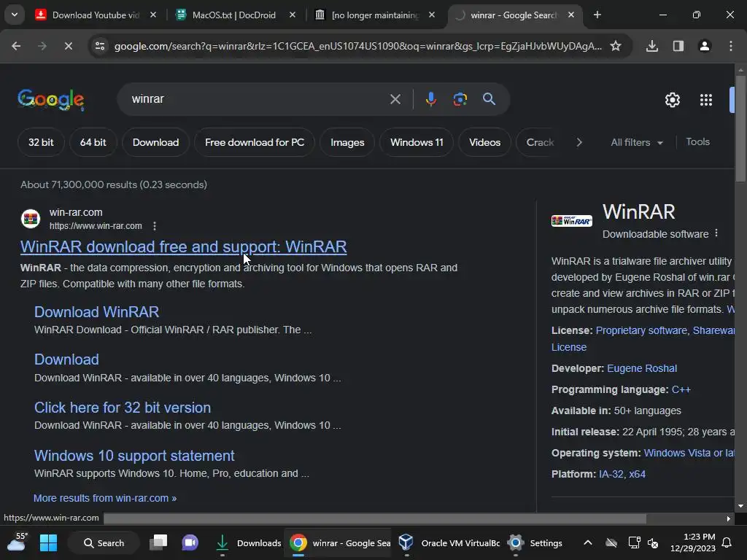747x560 pixels.
Task: Open taskbar Search box
Action: [x=104, y=542]
